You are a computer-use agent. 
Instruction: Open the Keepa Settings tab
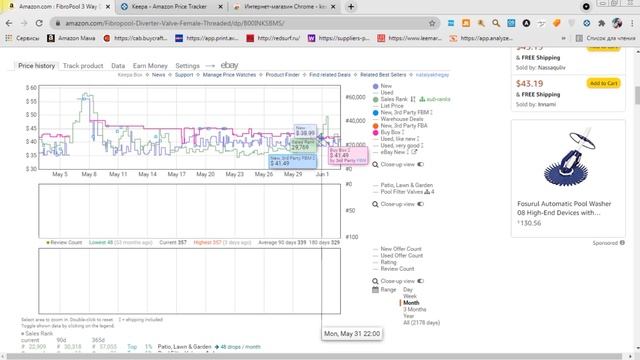[x=187, y=66]
